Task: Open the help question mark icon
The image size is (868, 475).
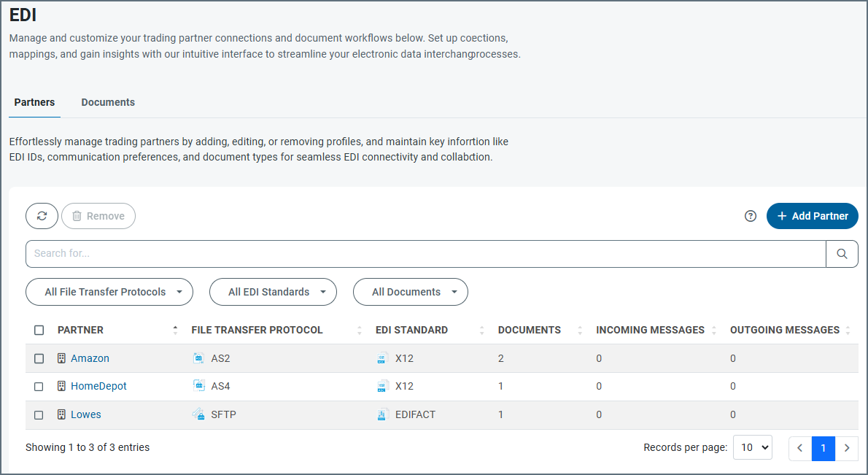Action: (x=751, y=216)
